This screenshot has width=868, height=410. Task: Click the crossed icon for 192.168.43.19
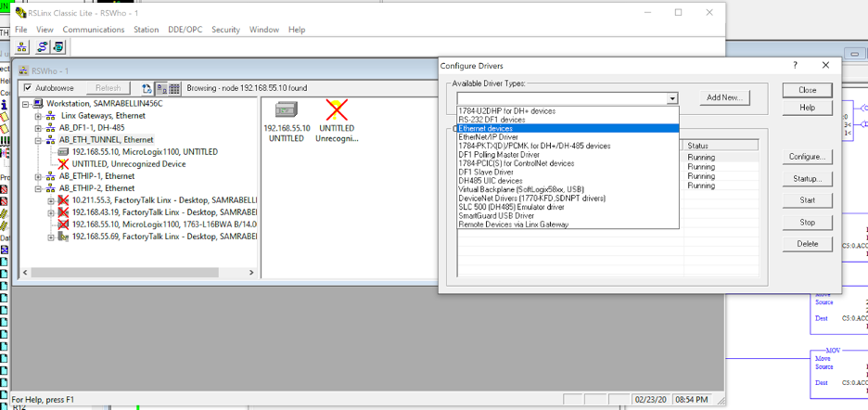(x=63, y=212)
